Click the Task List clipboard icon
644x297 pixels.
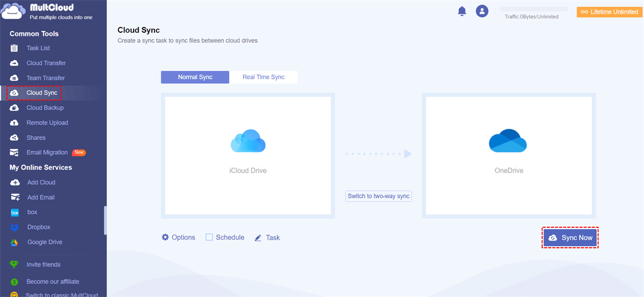(x=14, y=48)
